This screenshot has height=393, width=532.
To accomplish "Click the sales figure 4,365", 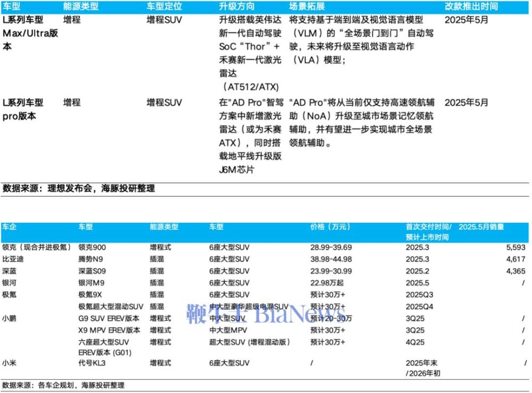I will [x=516, y=271].
